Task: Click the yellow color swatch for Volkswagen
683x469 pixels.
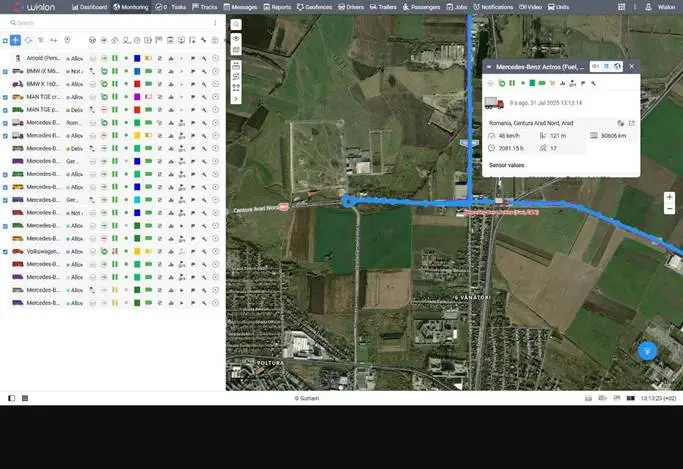Action: click(137, 251)
